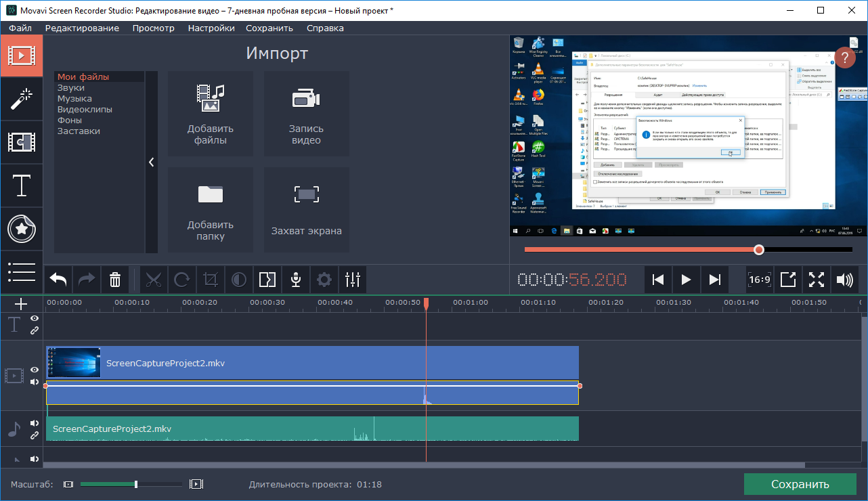
Task: Open the Настройки menu
Action: pos(211,28)
